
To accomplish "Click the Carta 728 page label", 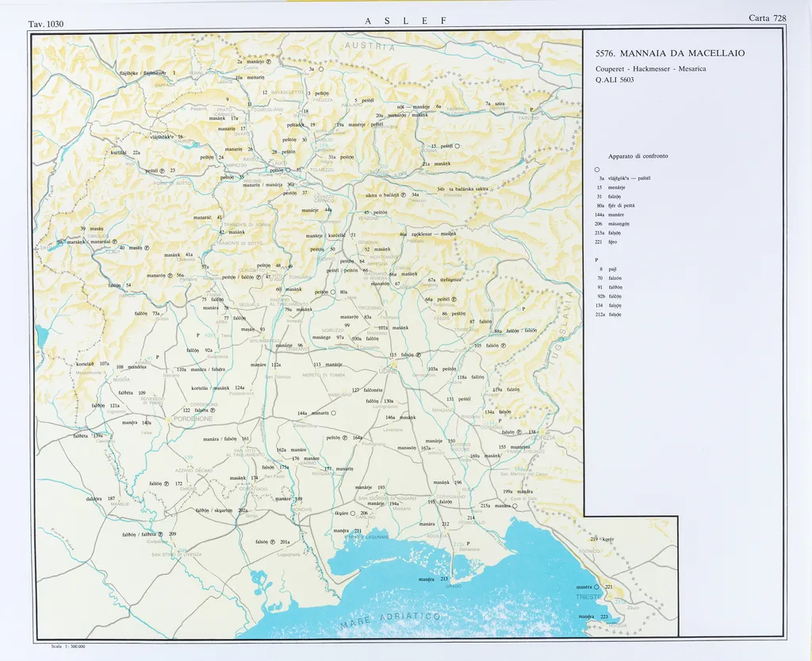I will pyautogui.click(x=767, y=18).
